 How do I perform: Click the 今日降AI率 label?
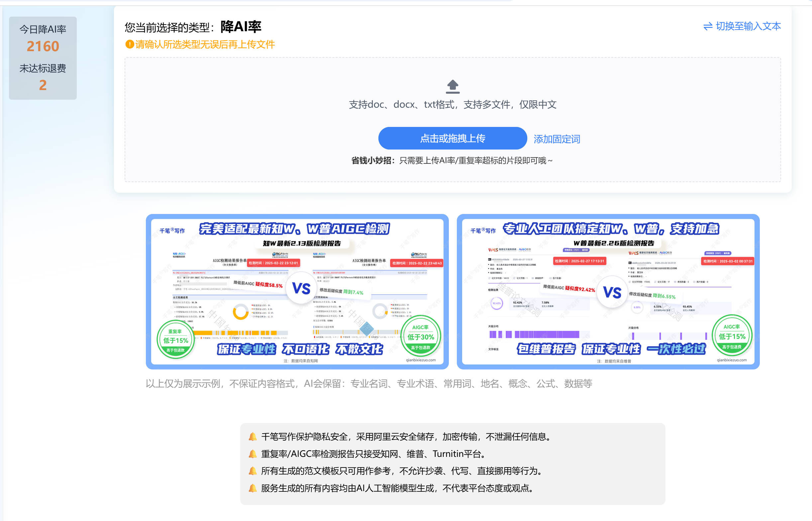tap(43, 30)
